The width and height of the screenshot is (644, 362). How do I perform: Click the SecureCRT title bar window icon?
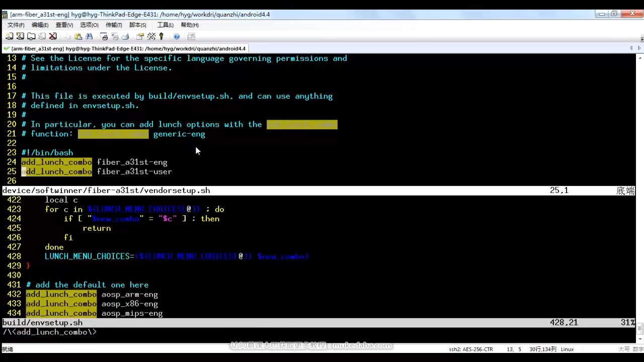tap(5, 14)
